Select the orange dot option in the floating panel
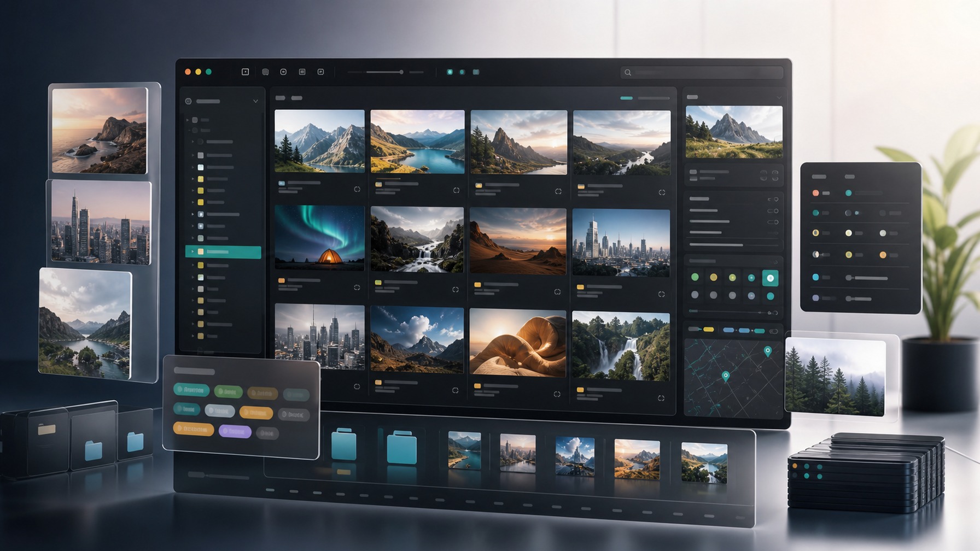 click(x=883, y=255)
